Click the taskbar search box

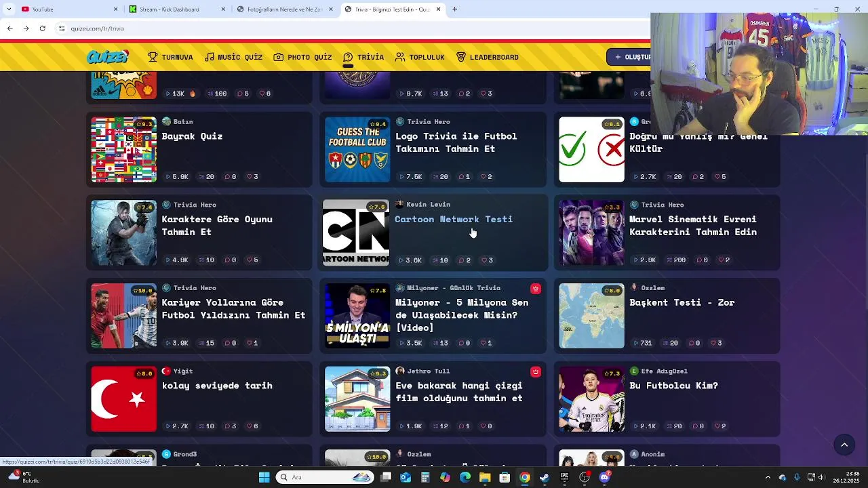click(325, 477)
